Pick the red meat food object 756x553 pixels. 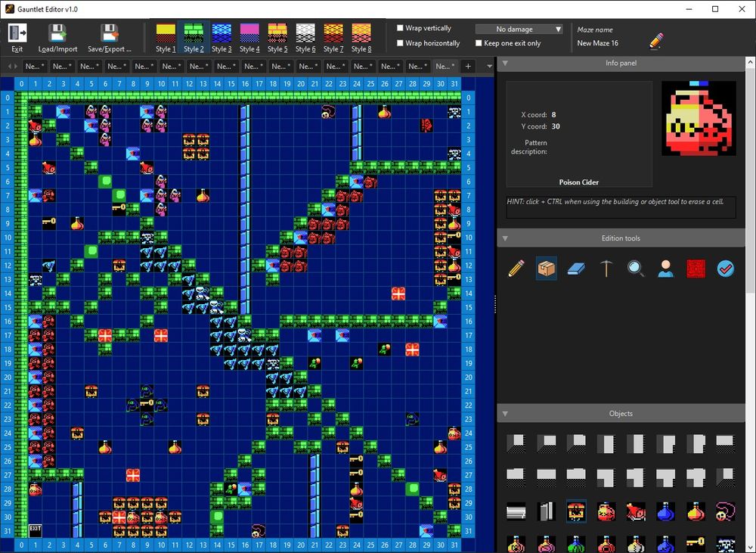[x=636, y=511]
